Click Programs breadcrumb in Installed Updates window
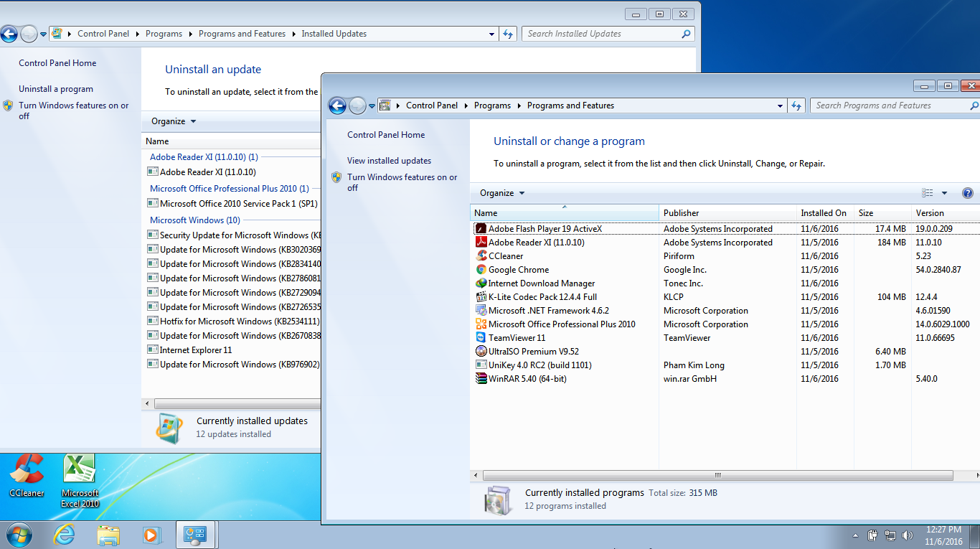 (164, 34)
